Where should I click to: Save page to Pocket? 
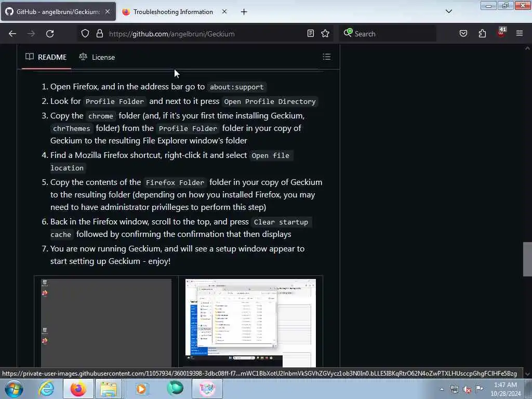pos(463,33)
